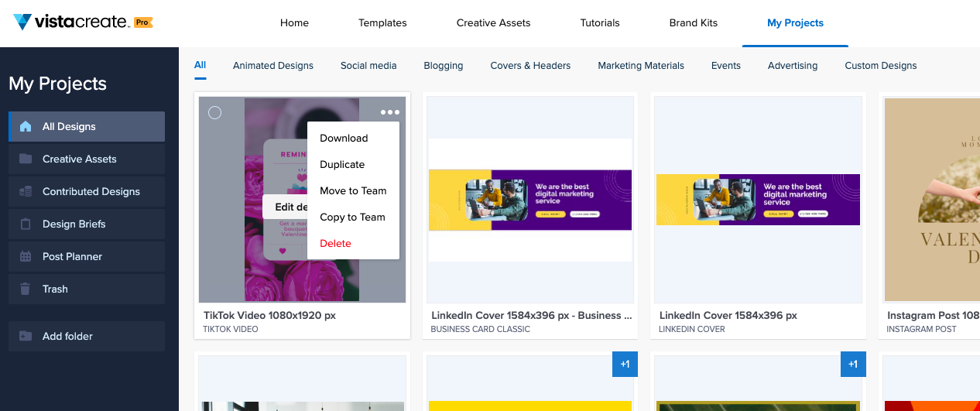Open the Creative Assets top navigation tab
Image resolution: width=980 pixels, height=411 pixels.
(x=494, y=22)
